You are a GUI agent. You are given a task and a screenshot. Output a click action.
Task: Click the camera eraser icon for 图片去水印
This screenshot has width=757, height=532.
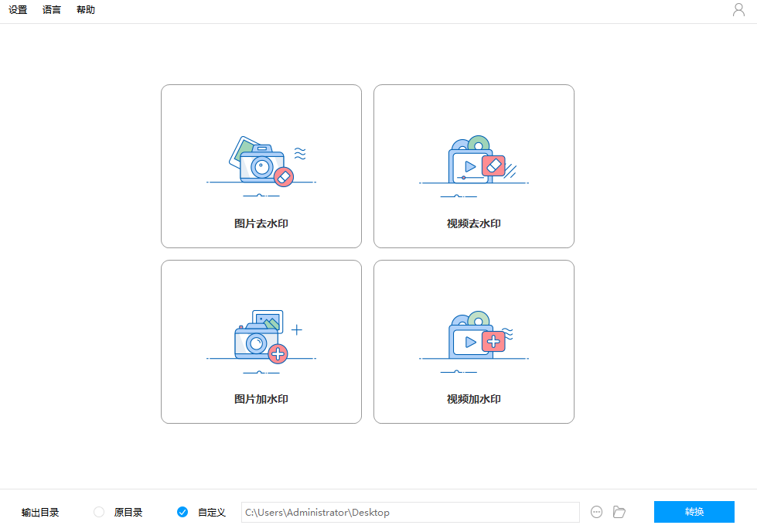tap(261, 163)
